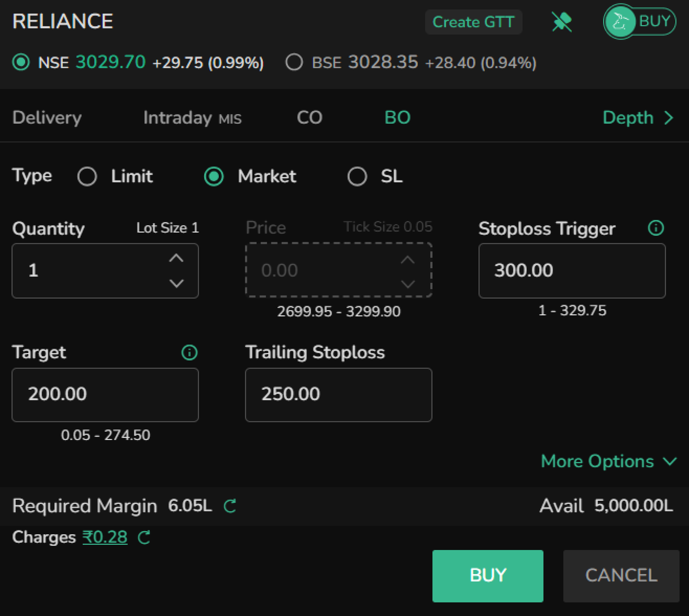This screenshot has width=689, height=616.
Task: Open the market Depth panel
Action: click(x=638, y=118)
